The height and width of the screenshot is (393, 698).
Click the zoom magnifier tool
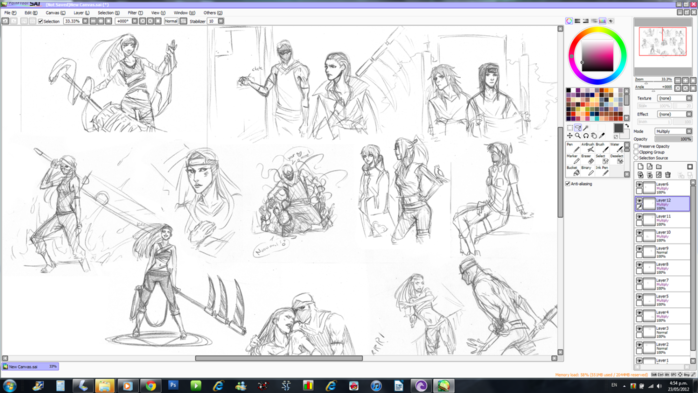578,136
